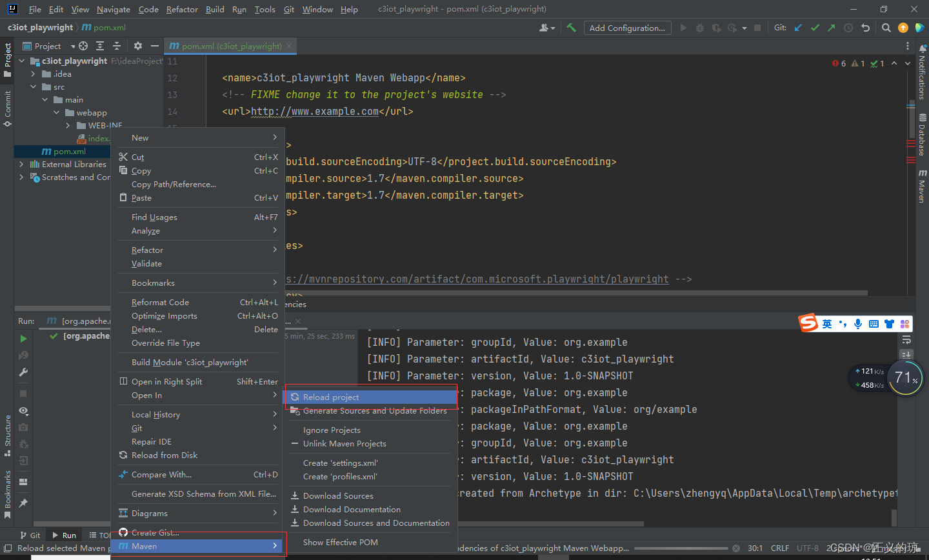Click Collapse All in Project panel toolbar
This screenshot has width=929, height=560.
point(117,46)
